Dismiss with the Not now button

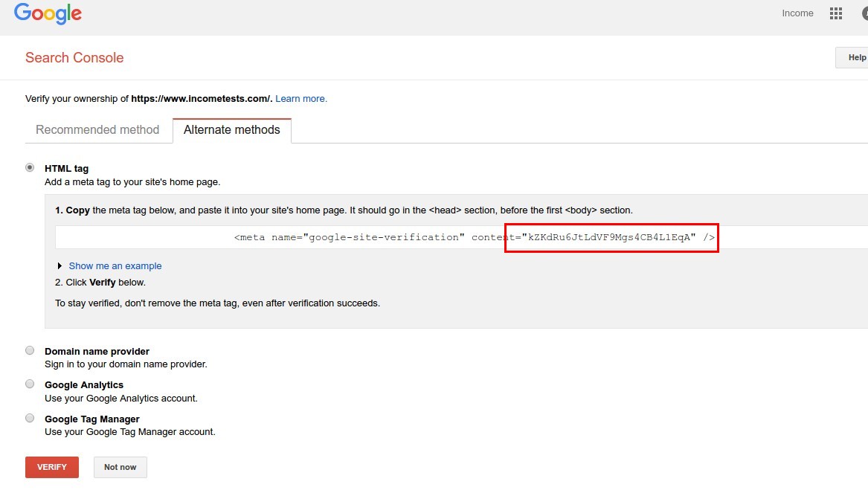coord(120,467)
